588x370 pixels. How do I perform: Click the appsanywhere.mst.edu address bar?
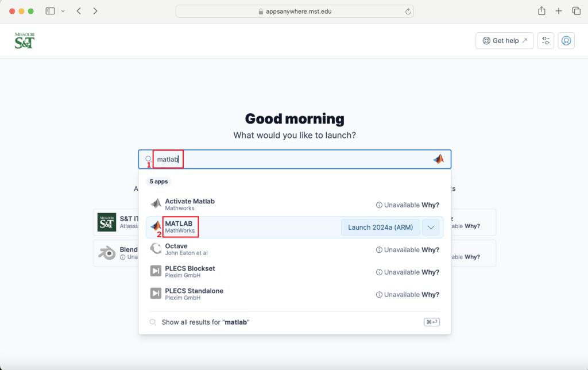coord(295,11)
